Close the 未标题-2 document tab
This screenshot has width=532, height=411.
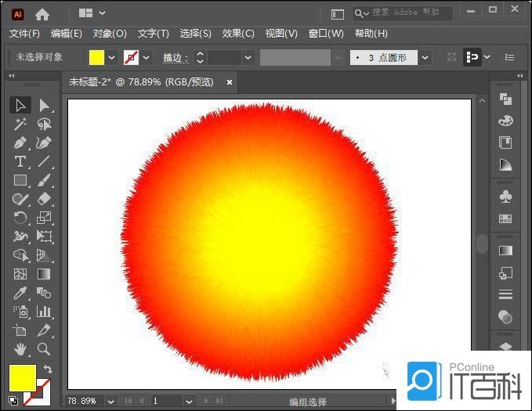pos(230,81)
